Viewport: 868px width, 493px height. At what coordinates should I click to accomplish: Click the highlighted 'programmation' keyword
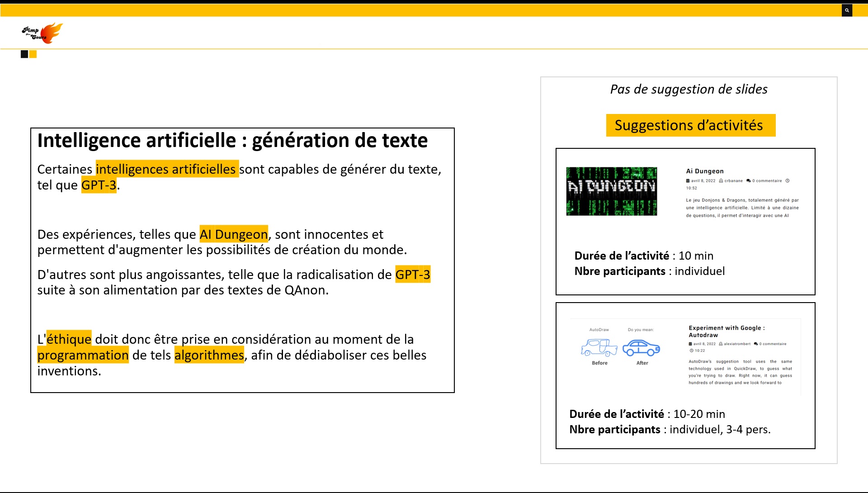tap(83, 355)
